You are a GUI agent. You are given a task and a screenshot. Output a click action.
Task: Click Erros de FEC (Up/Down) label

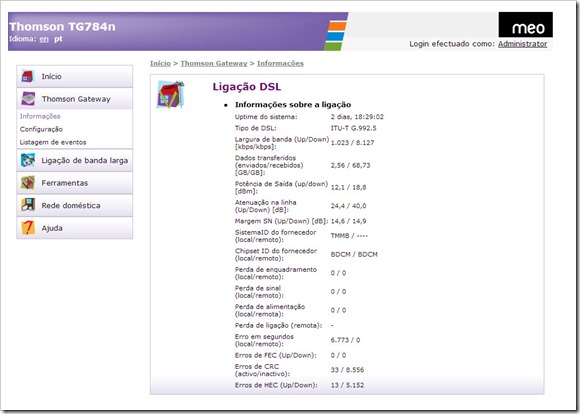pos(276,355)
